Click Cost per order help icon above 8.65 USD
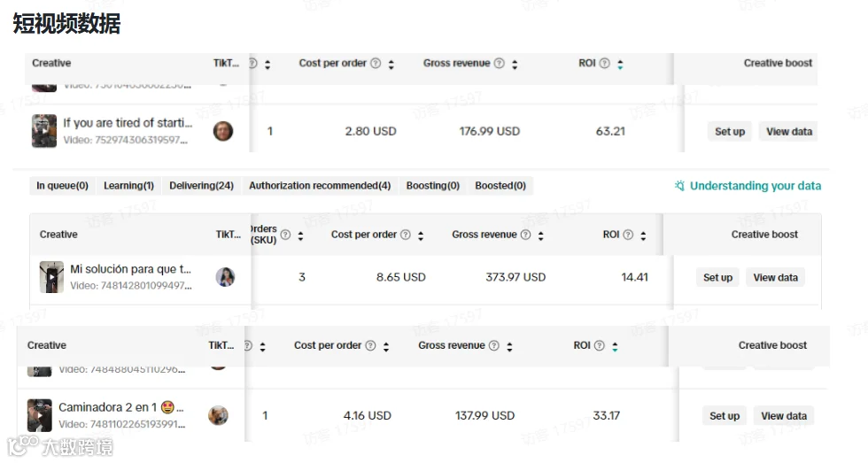The image size is (868, 463). click(406, 235)
